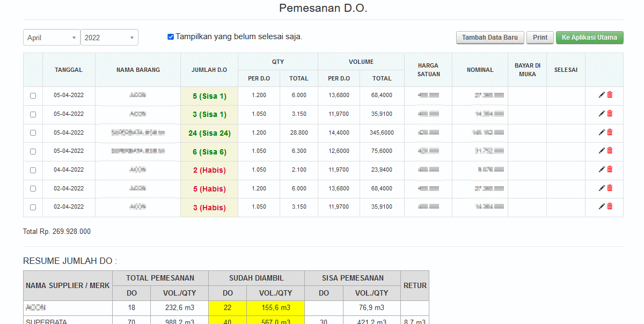Open the April month dropdown
The height and width of the screenshot is (324, 644).
click(x=52, y=38)
